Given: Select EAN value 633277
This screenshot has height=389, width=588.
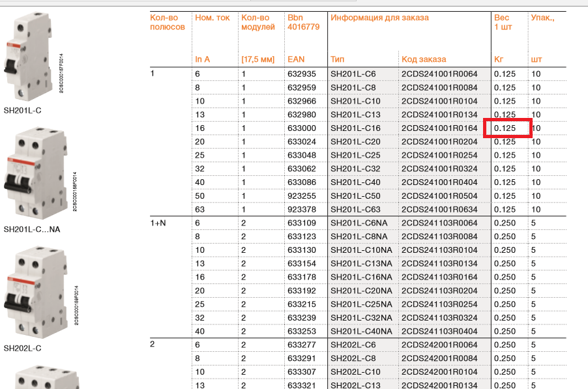Looking at the screenshot, I should (302, 345).
